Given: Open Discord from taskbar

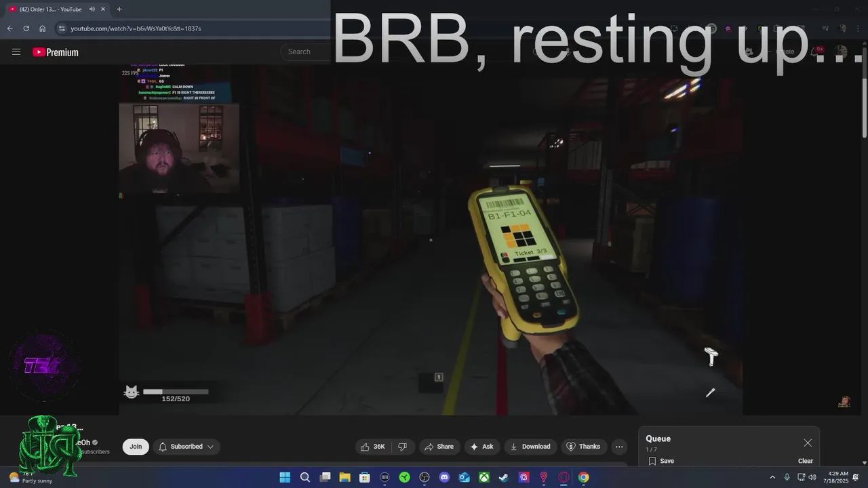Looking at the screenshot, I should (444, 477).
